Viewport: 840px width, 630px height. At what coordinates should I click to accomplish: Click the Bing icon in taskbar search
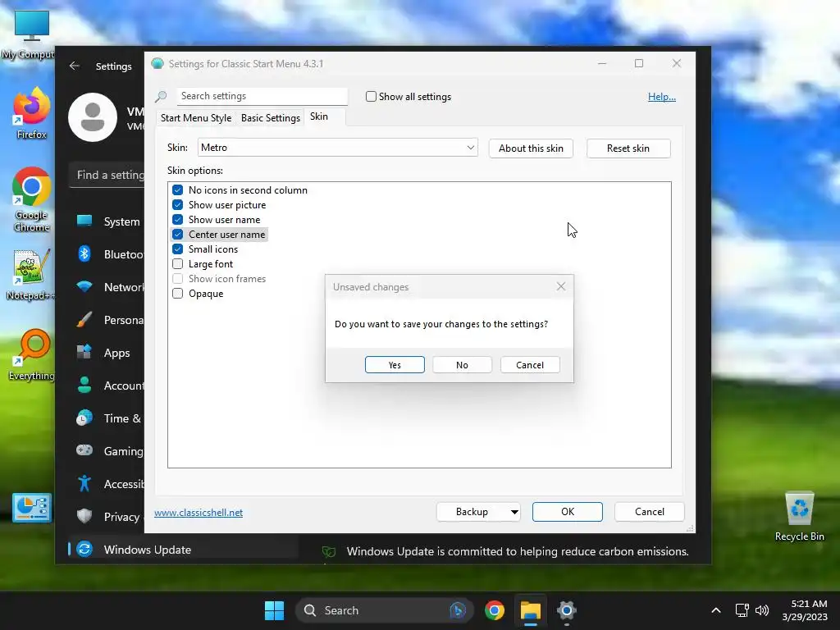tap(458, 610)
